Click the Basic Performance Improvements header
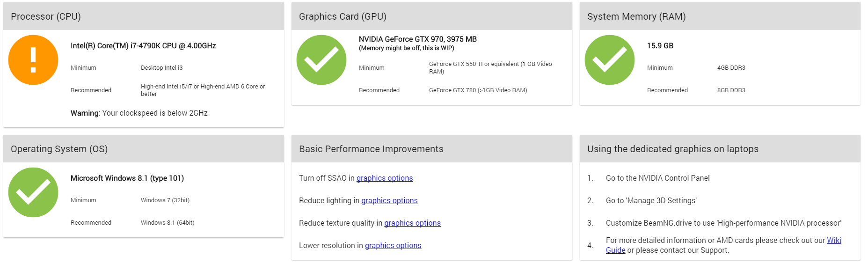This screenshot has width=868, height=264. click(432, 149)
